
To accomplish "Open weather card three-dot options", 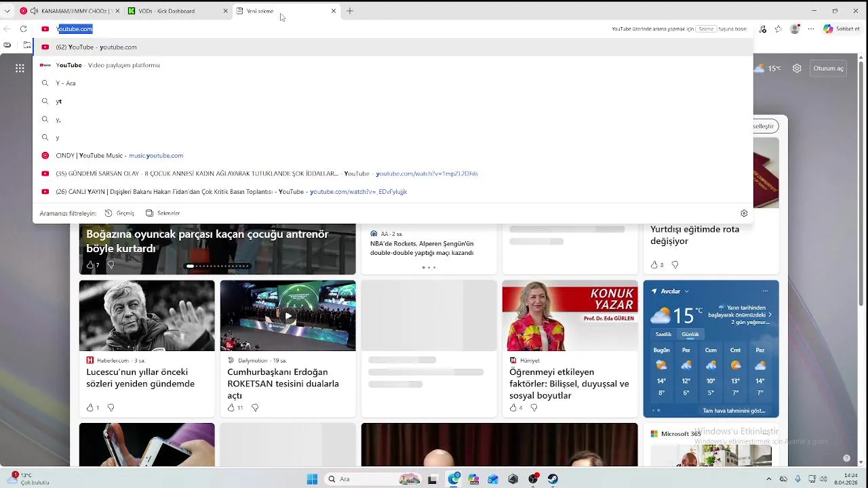I will tap(765, 291).
